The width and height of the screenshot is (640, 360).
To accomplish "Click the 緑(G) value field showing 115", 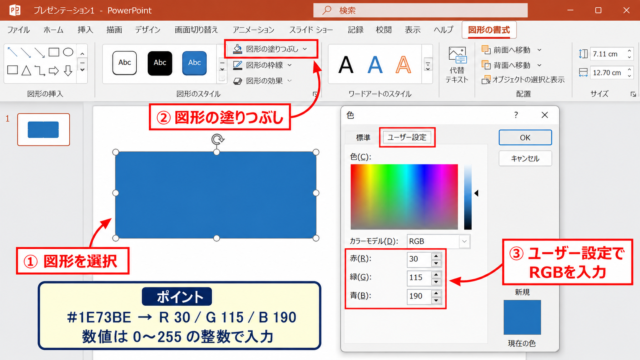I will click(419, 278).
